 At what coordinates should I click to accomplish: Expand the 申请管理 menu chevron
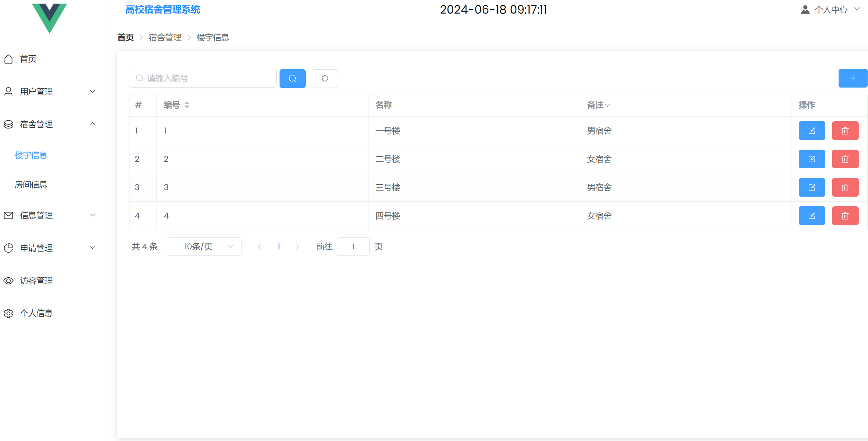coord(93,248)
